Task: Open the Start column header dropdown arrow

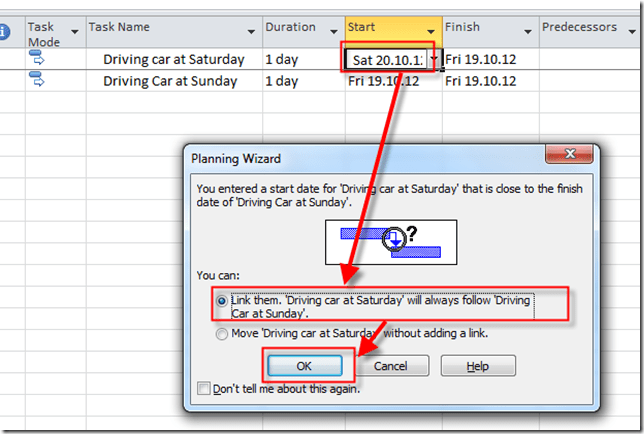Action: pyautogui.click(x=430, y=31)
